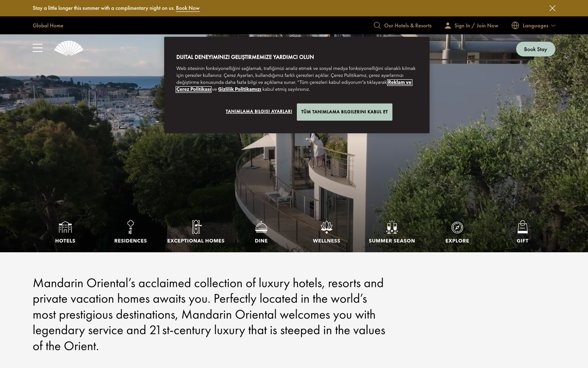Click the Residences key icon
Screen dimensions: 588x368
[x=131, y=227]
